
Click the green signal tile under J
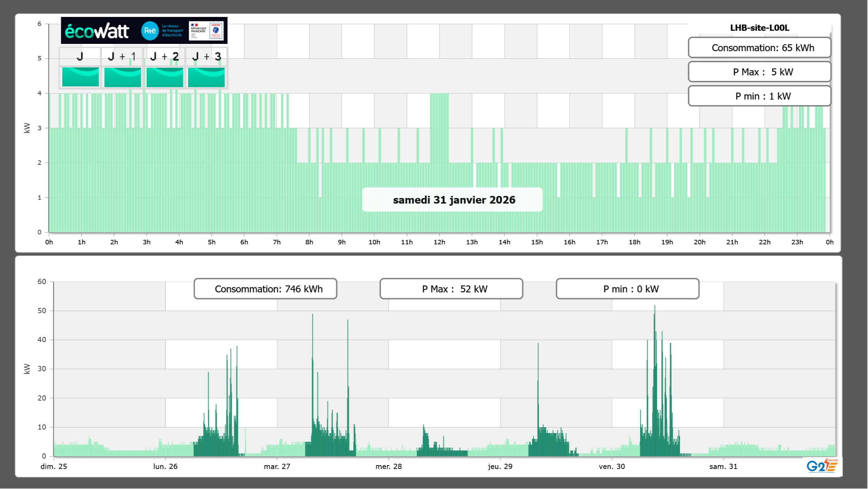coord(80,77)
